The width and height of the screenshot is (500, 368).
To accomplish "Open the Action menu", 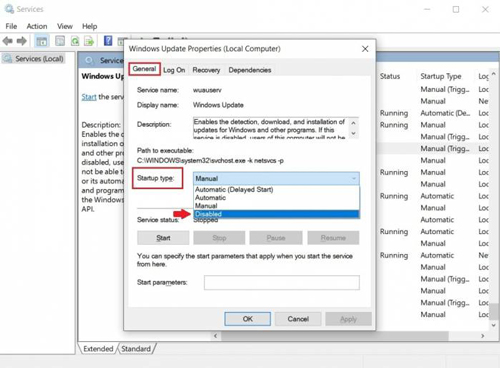I will (37, 26).
